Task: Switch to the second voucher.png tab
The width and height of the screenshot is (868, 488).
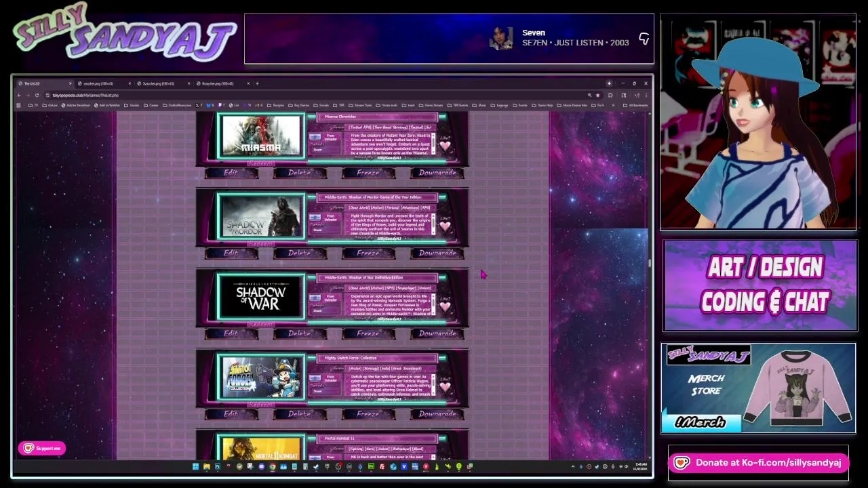Action: click(x=104, y=83)
